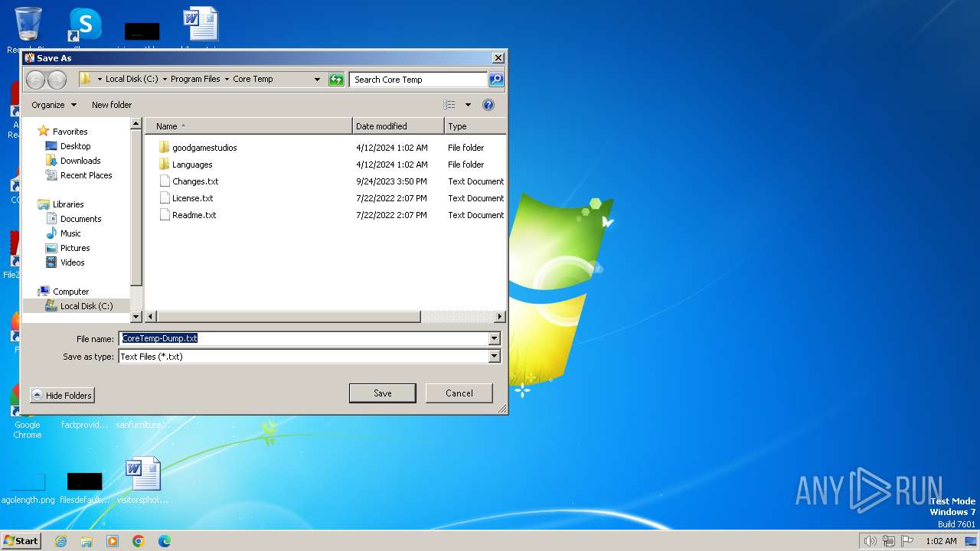Click navigation pane scroll down arrow
This screenshot has width=980, height=551.
click(x=136, y=316)
